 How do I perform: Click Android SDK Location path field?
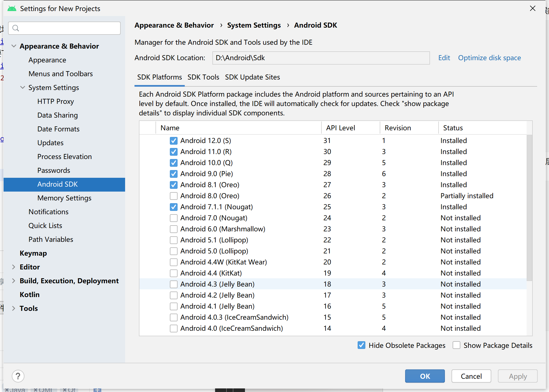click(321, 58)
